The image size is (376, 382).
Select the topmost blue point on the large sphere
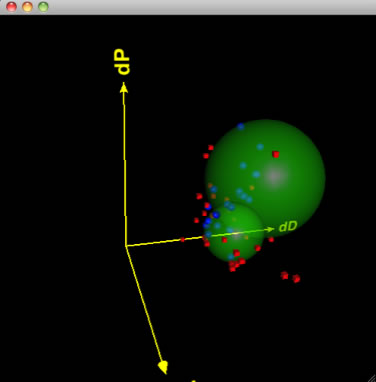click(x=241, y=126)
